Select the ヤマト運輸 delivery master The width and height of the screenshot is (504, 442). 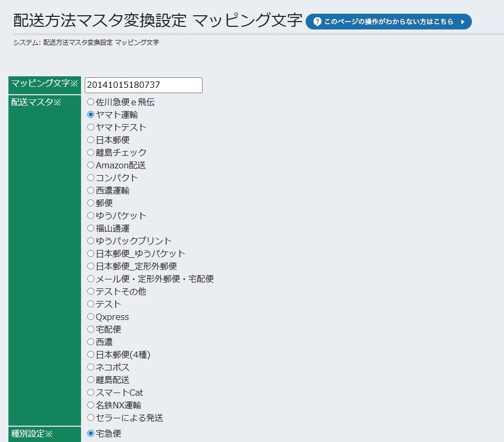90,115
